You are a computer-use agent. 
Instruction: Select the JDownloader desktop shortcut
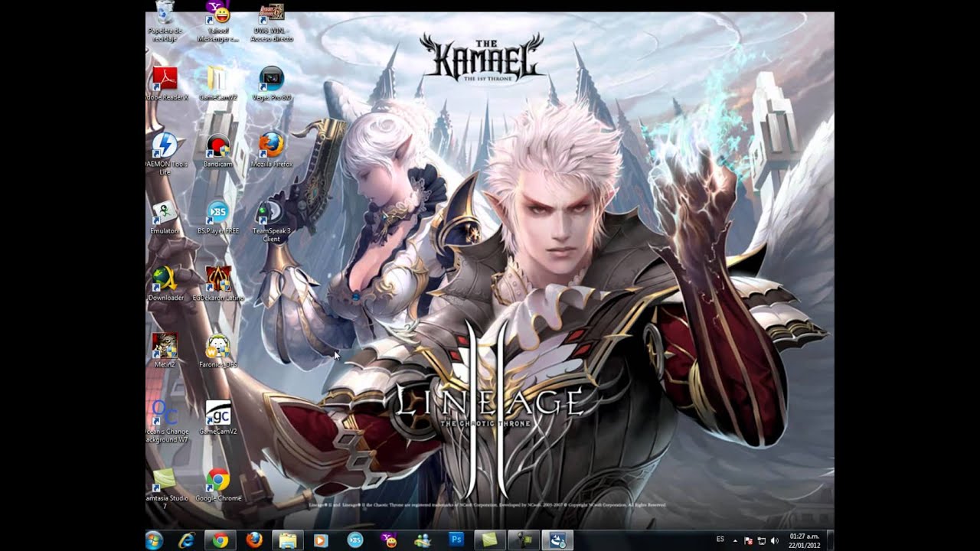165,284
